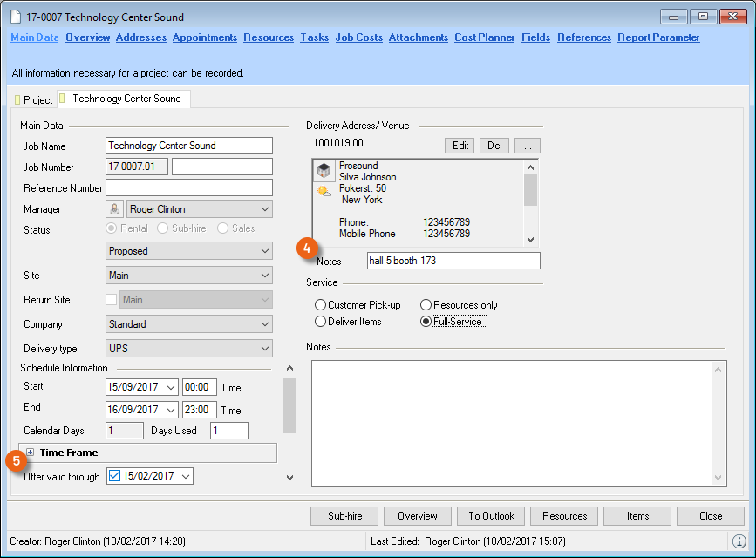Screen dimensions: 756x558
Task: Click into the Reference Number field
Action: [x=188, y=187]
